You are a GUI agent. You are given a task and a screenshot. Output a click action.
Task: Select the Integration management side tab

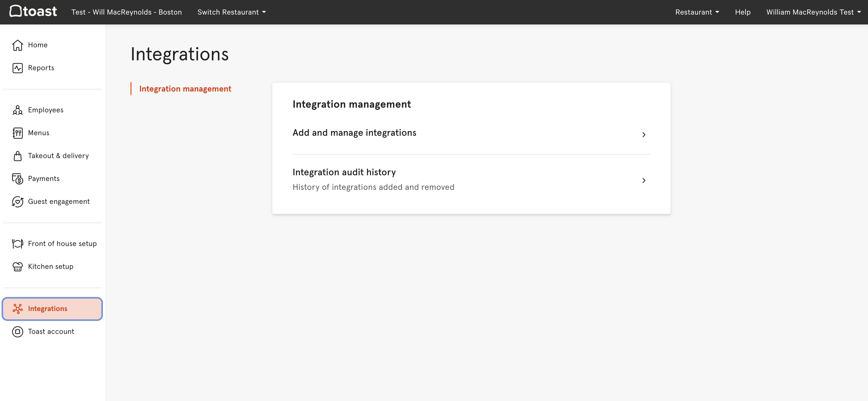[x=185, y=89]
